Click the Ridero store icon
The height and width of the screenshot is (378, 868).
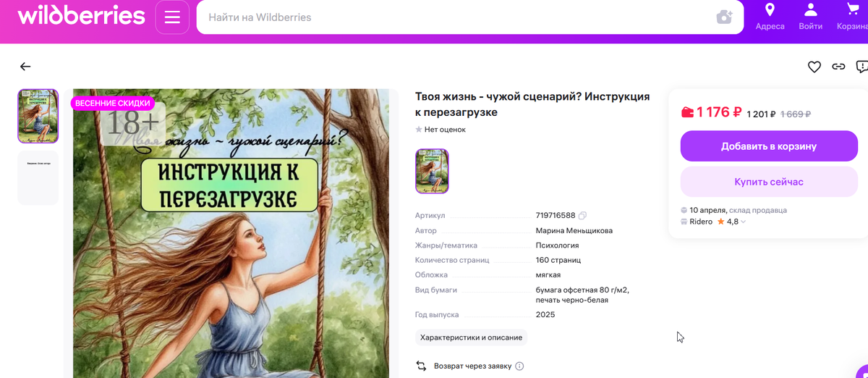[x=684, y=222]
